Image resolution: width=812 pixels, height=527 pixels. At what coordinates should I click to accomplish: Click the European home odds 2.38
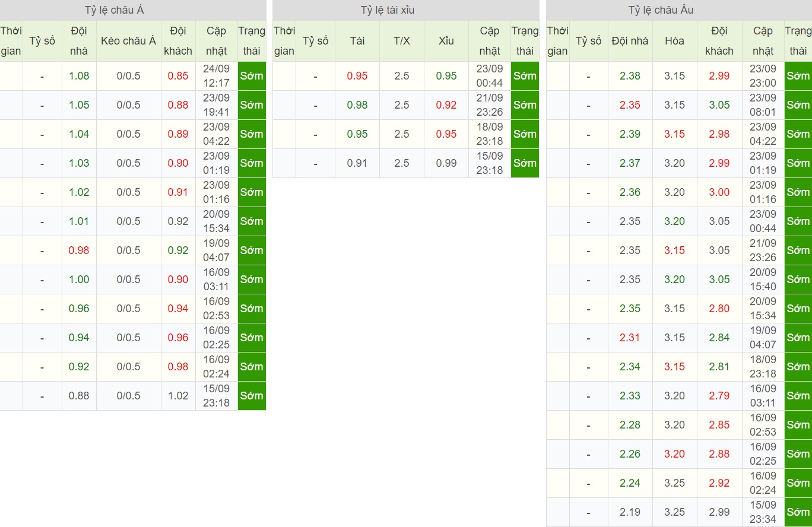tap(630, 76)
